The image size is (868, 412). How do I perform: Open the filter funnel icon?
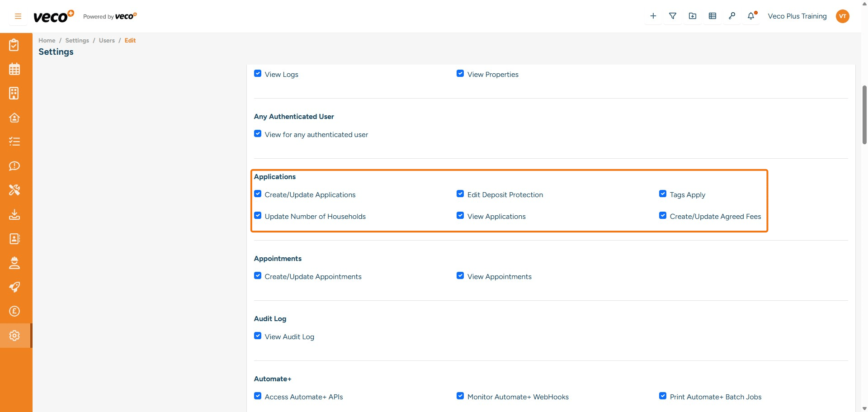click(x=673, y=16)
